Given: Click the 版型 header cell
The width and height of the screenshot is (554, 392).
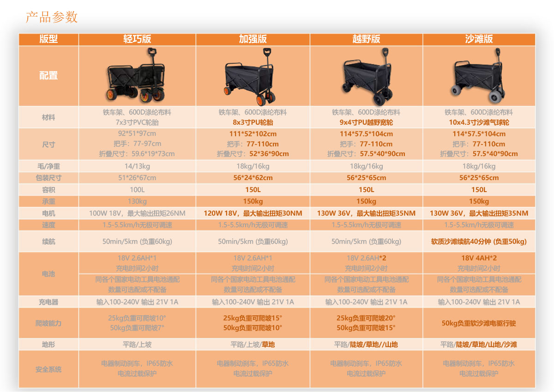Looking at the screenshot, I should click(x=48, y=39).
